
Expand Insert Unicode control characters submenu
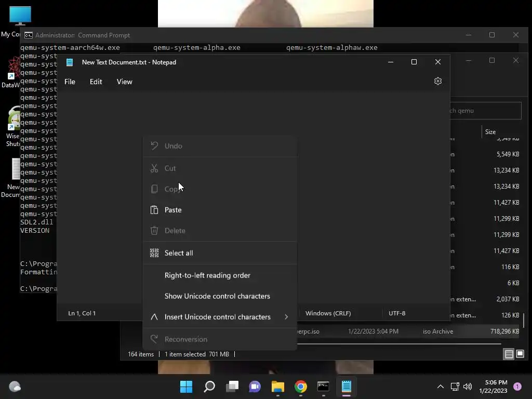tap(220, 317)
